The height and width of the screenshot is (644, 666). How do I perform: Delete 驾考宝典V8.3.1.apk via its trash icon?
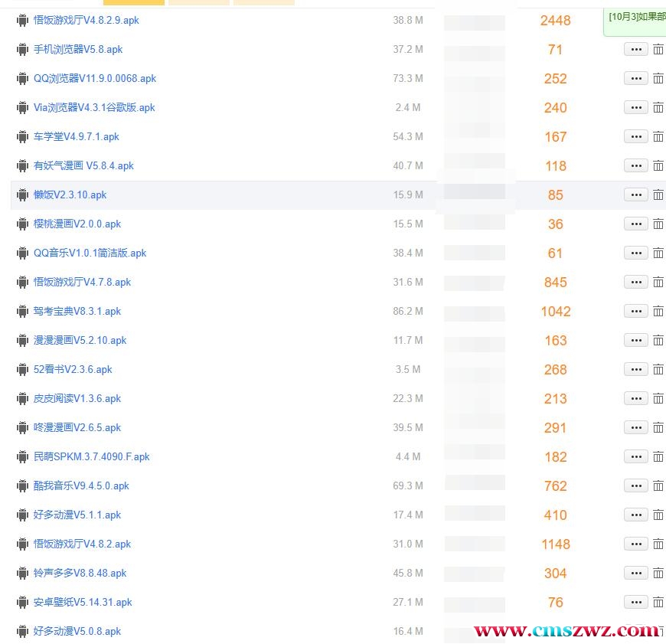coord(658,312)
